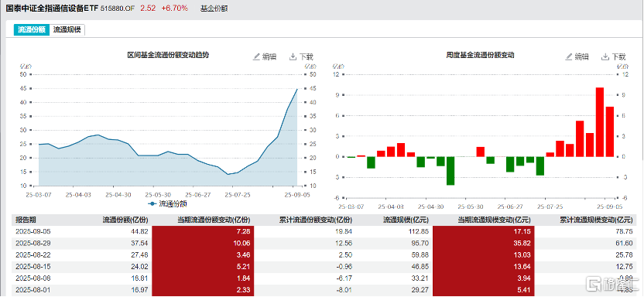Click the peak end point of the trend line
The height and width of the screenshot is (297, 644).
click(x=297, y=89)
